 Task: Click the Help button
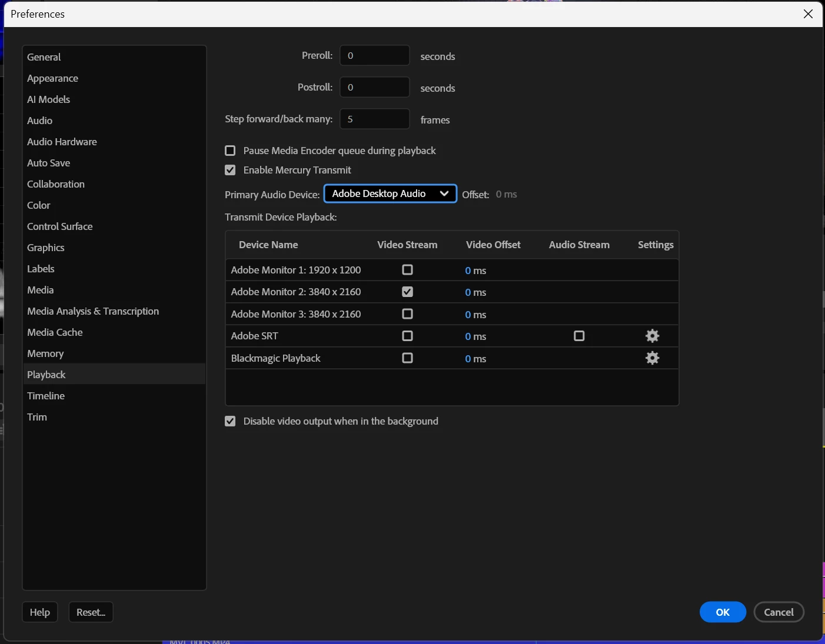pyautogui.click(x=40, y=612)
